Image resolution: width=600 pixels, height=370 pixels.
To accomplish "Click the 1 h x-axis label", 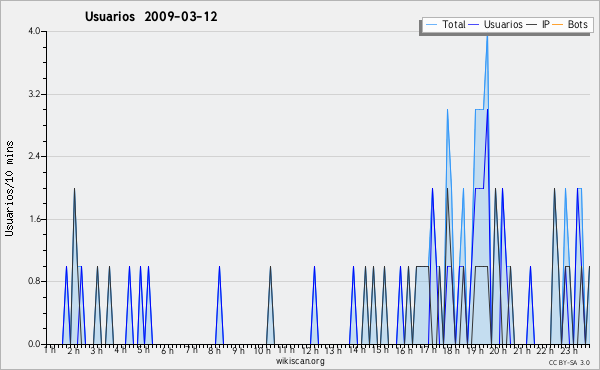I will click(x=50, y=350).
